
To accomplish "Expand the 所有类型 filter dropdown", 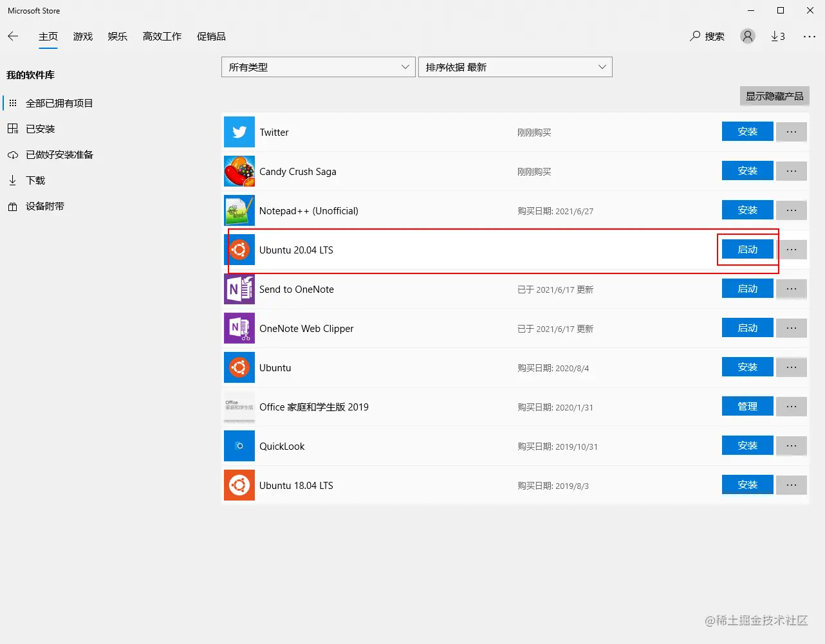I will point(318,67).
